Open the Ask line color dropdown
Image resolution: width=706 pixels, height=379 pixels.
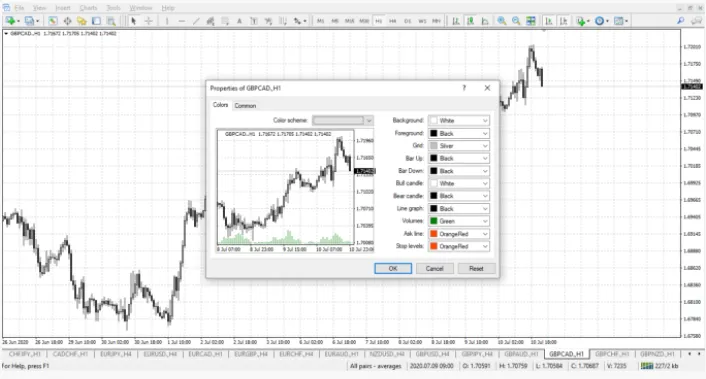click(x=459, y=234)
